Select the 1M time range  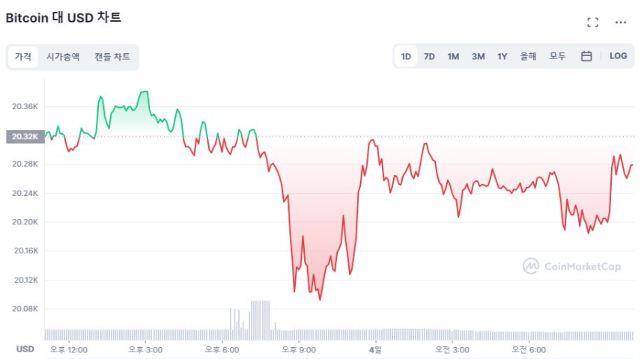[453, 56]
